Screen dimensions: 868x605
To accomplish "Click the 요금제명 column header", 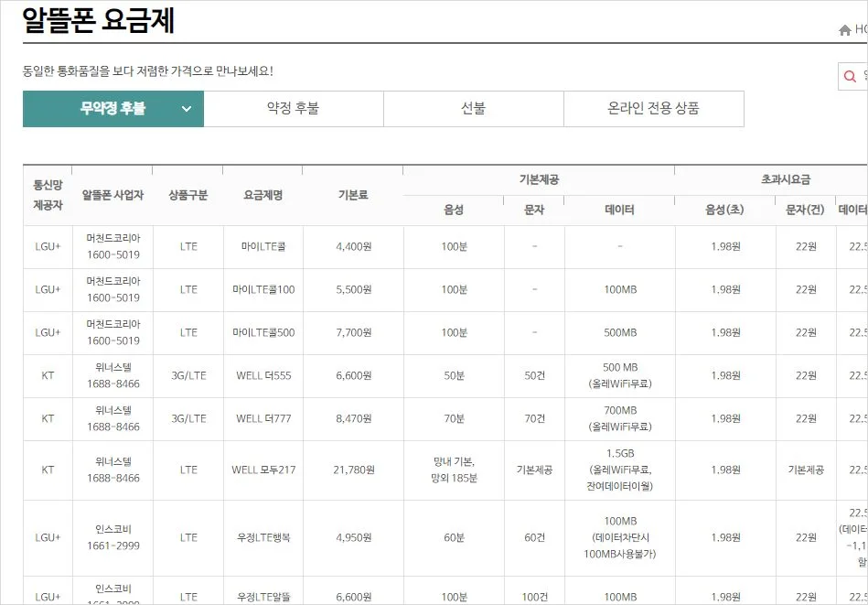I will [263, 193].
